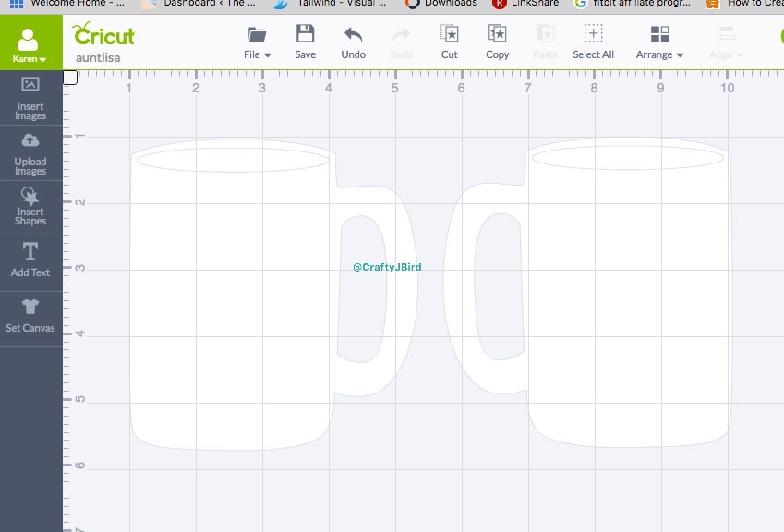Copy the selected item
This screenshot has height=532, width=784.
click(x=497, y=42)
